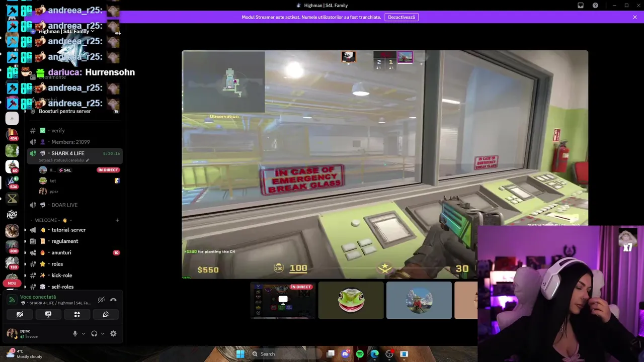Open the Highman | S4L Family server menu

click(66, 31)
